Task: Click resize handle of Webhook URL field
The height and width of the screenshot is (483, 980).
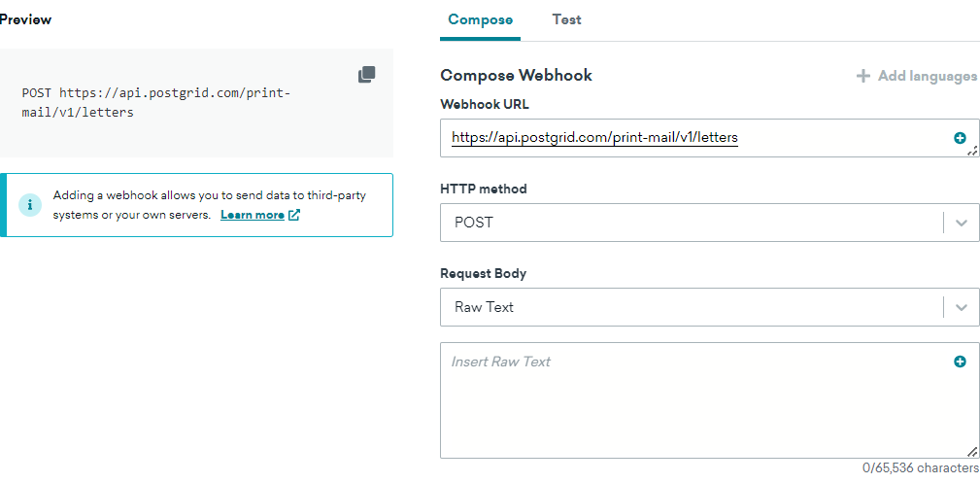Action: click(972, 151)
